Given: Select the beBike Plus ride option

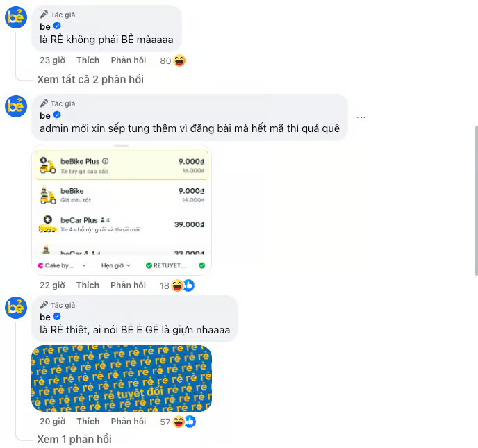Looking at the screenshot, I should pyautogui.click(x=122, y=165).
